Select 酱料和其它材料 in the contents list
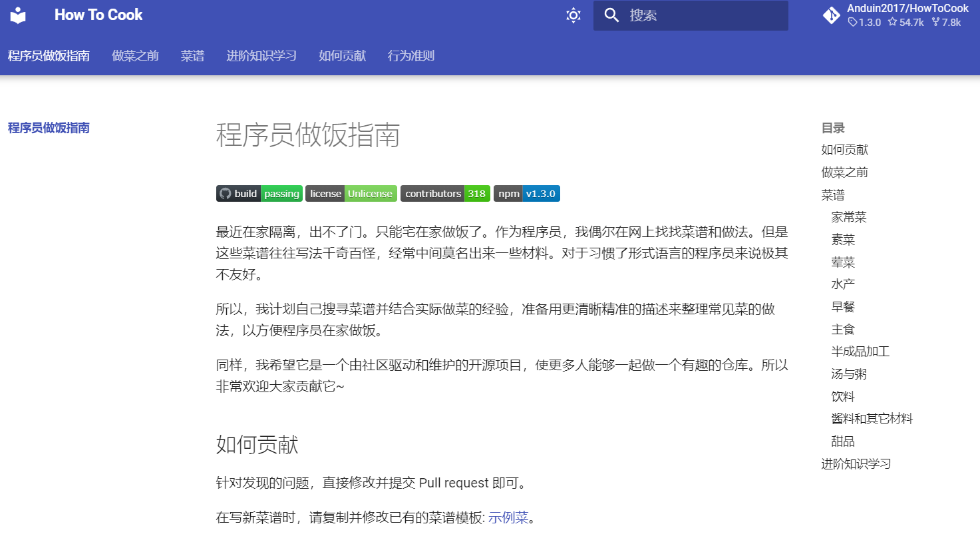 tap(872, 419)
